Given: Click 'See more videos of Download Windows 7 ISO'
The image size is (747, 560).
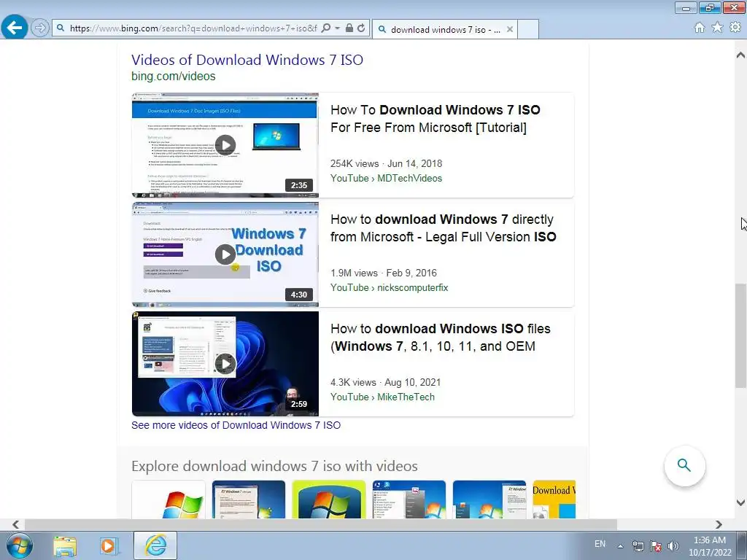Looking at the screenshot, I should tap(236, 425).
